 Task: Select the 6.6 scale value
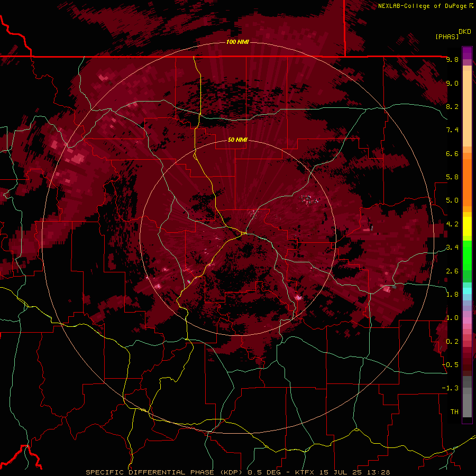[x=452, y=153]
